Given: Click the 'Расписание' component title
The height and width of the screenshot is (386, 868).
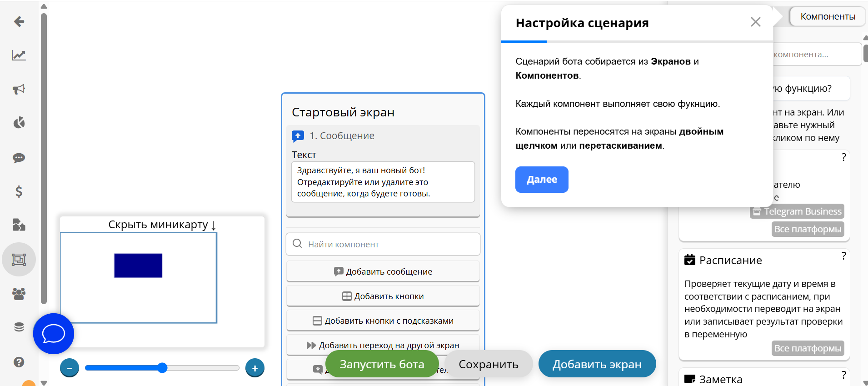Looking at the screenshot, I should [x=731, y=261].
